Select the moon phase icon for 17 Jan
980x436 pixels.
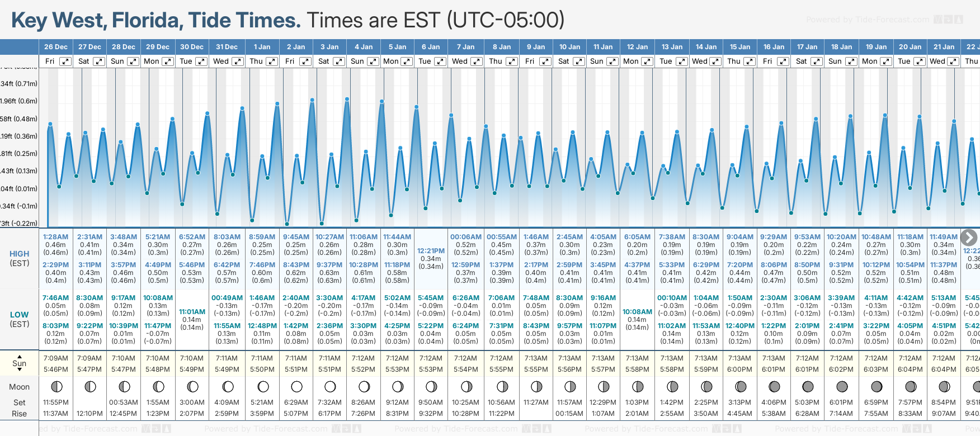[808, 387]
